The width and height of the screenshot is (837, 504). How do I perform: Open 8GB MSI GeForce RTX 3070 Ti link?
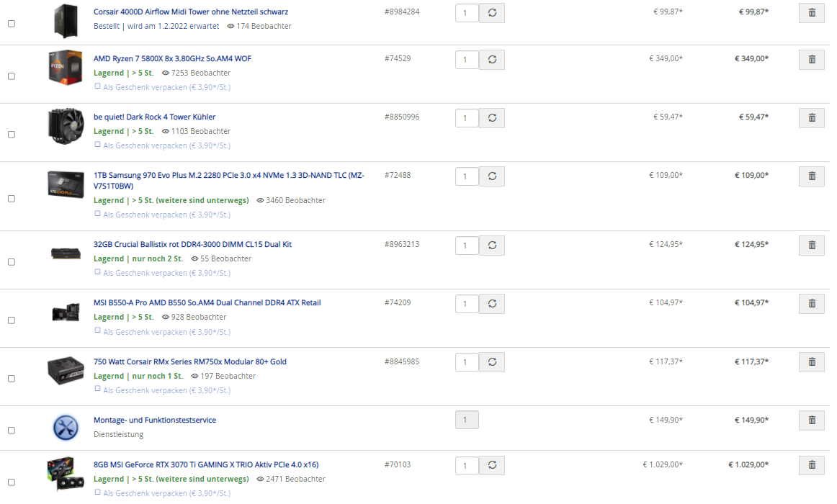point(206,464)
